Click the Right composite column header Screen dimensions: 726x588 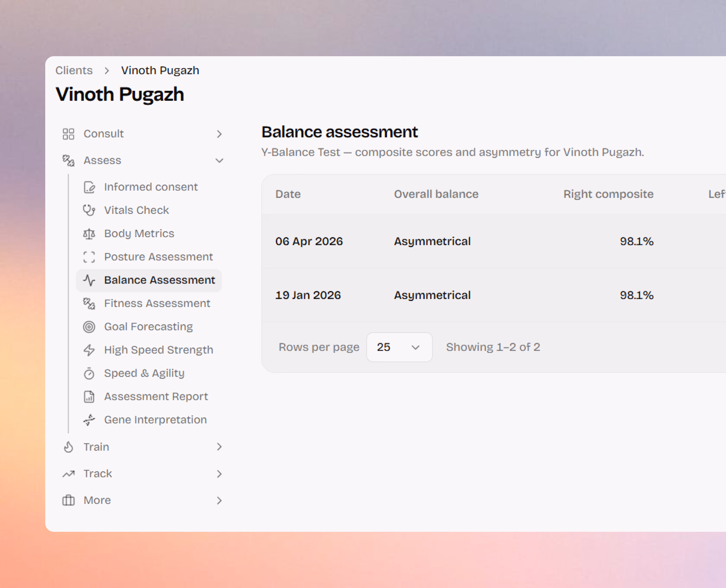(x=608, y=194)
